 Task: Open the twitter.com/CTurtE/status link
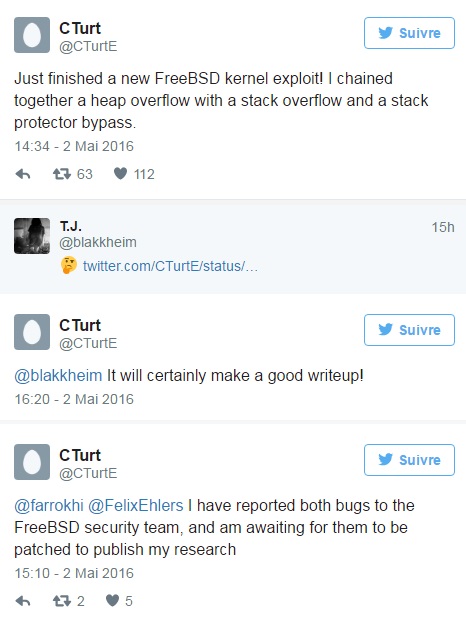pos(170,266)
